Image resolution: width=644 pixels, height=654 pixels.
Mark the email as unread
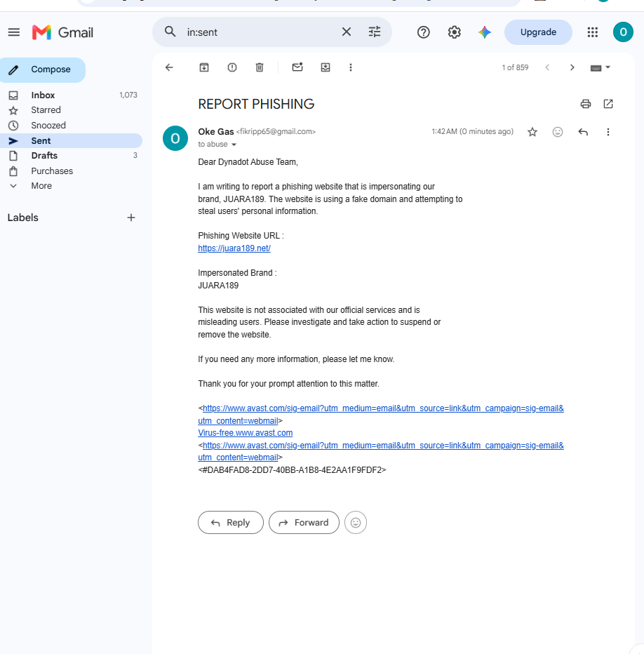tap(297, 67)
